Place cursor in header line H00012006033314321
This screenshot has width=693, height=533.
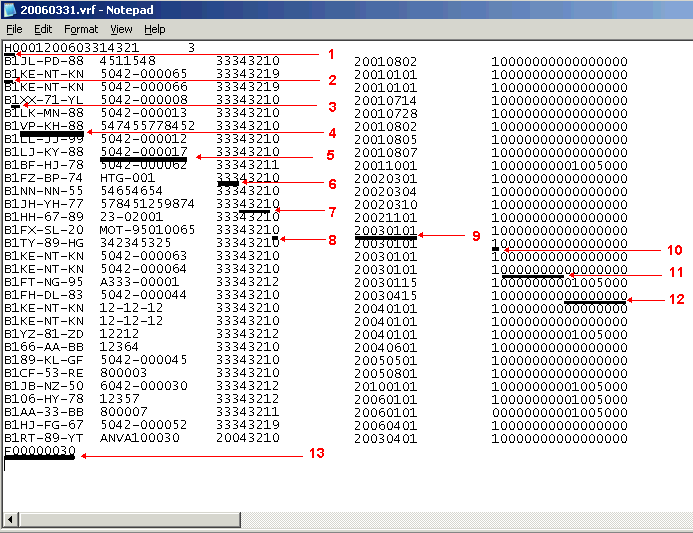(x=71, y=47)
